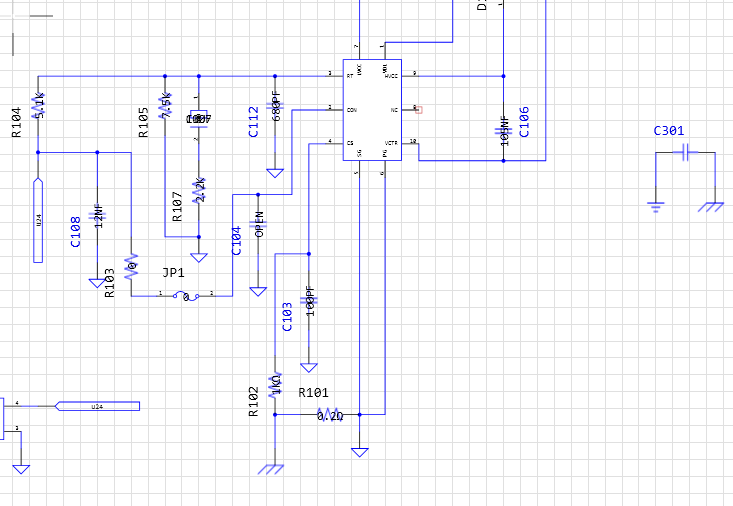Click the earth ground symbol left of C301

656,207
